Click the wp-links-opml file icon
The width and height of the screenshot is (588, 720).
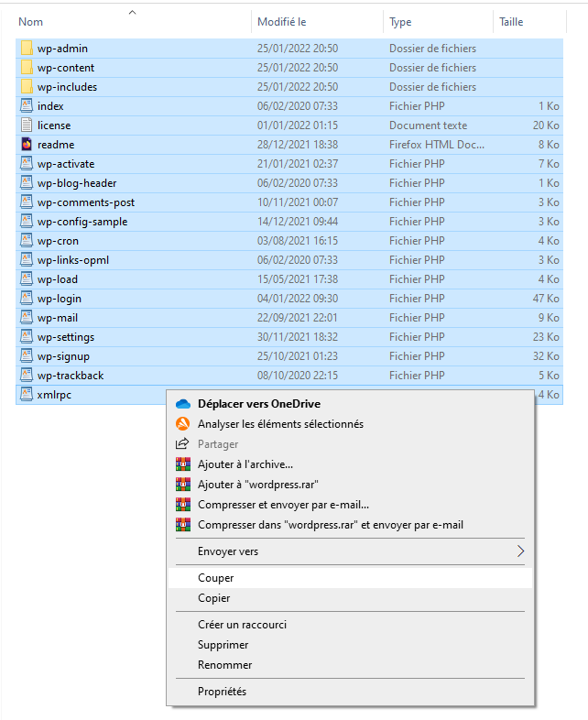27,260
